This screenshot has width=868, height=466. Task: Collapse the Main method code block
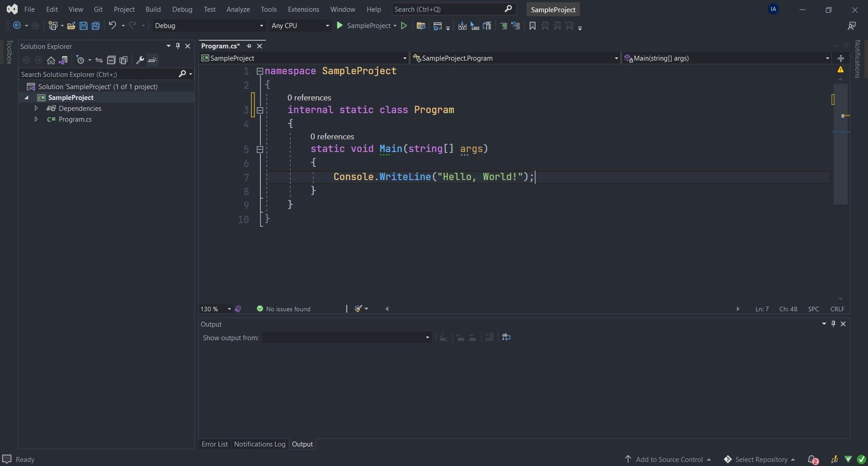pos(260,149)
